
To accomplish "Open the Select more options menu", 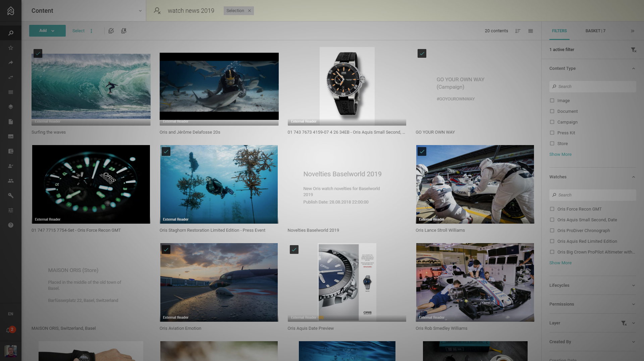I will tap(91, 31).
